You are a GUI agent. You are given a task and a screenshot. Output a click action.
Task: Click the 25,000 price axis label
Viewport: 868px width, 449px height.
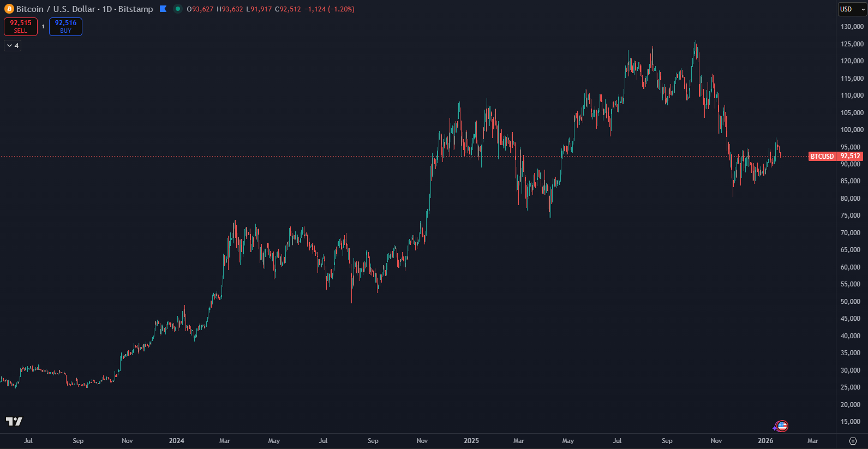[x=851, y=387]
